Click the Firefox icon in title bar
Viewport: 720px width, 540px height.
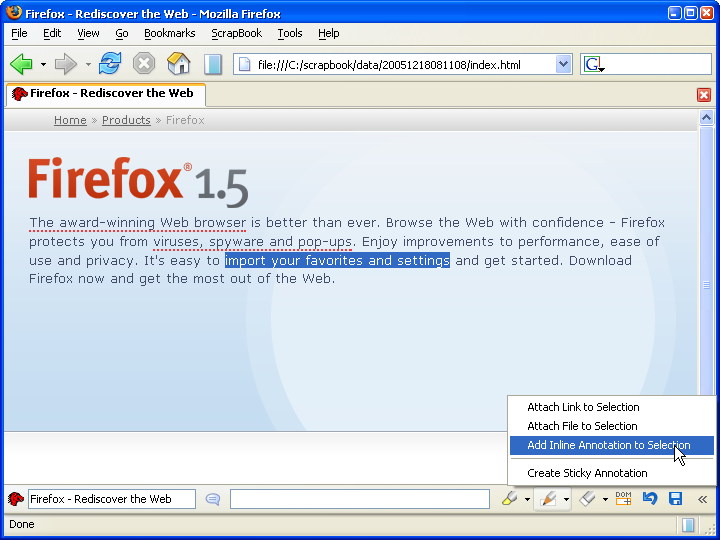[x=14, y=13]
